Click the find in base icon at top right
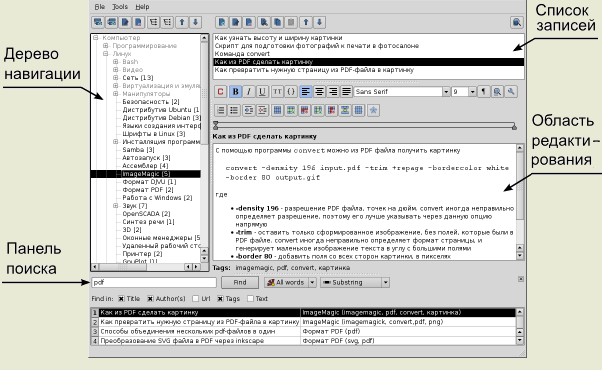602x370 pixels. (x=517, y=22)
